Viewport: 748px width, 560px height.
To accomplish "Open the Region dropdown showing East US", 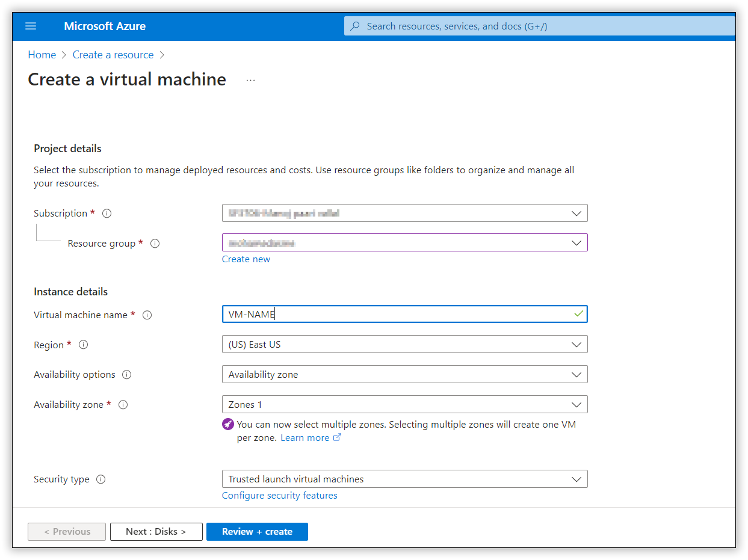I will click(404, 345).
